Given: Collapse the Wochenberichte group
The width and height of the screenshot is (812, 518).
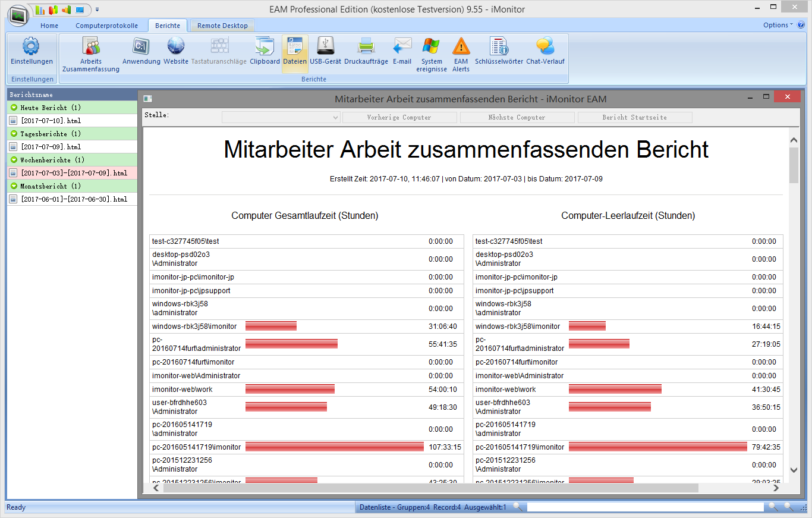Looking at the screenshot, I should point(14,160).
